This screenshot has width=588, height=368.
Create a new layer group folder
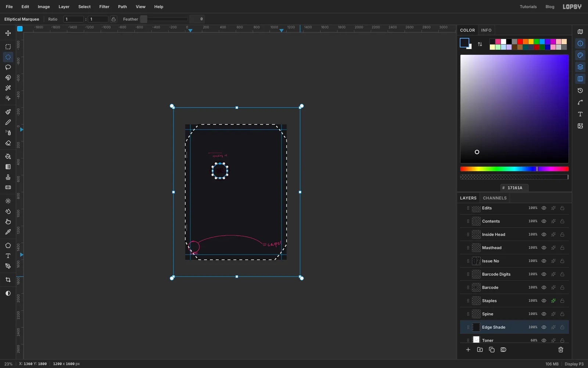(x=480, y=350)
